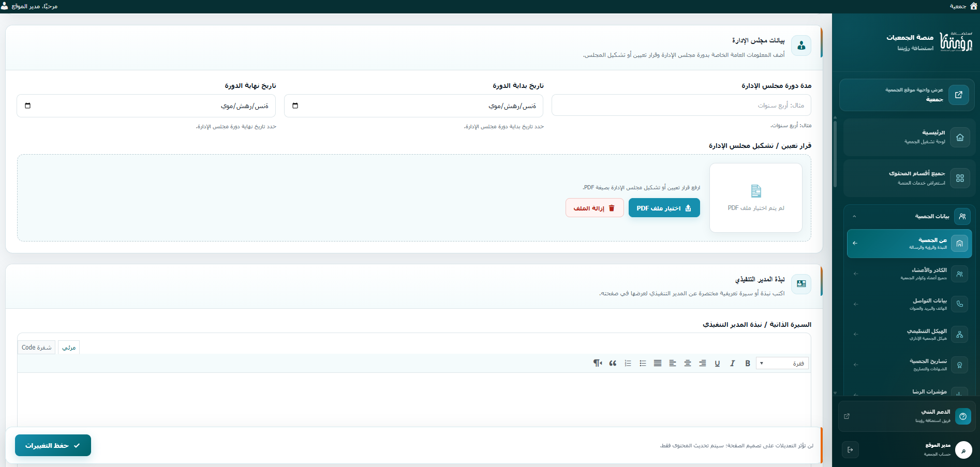The width and height of the screenshot is (980, 467).
Task: Click the اختيار ملف PDF button
Action: point(664,208)
